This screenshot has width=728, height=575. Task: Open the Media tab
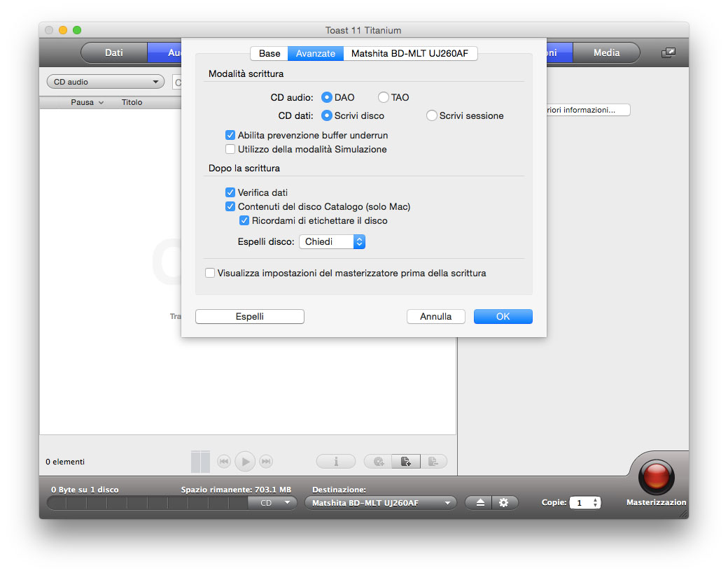pos(606,52)
